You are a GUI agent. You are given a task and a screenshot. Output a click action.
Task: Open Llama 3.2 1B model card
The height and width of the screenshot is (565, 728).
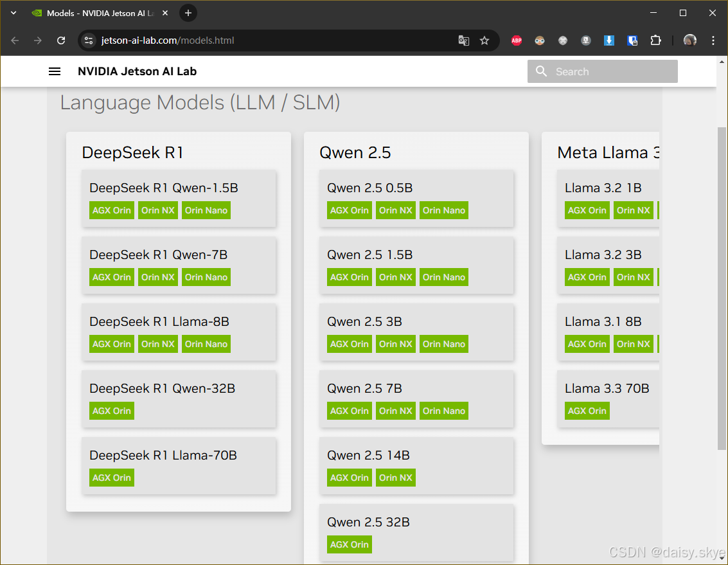(608, 199)
